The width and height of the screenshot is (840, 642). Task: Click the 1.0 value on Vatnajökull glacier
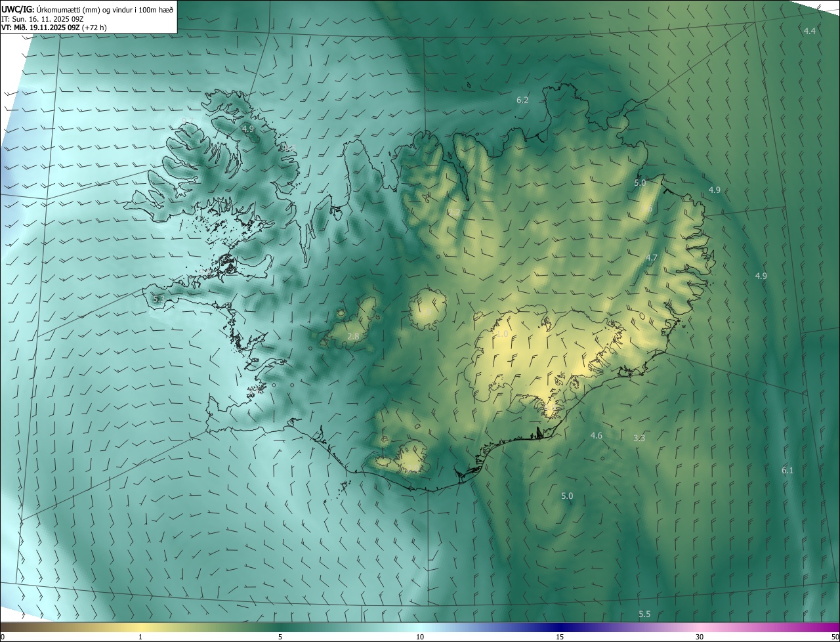[x=502, y=334]
